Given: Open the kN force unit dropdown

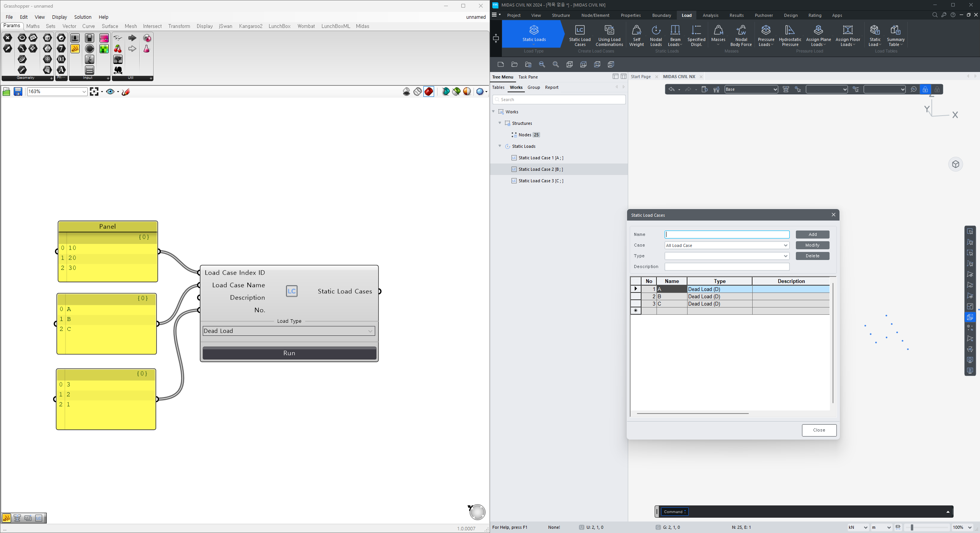Looking at the screenshot, I should (857, 527).
